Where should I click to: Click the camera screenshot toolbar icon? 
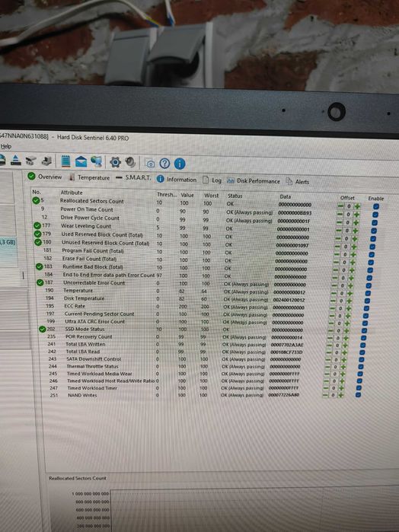tap(150, 164)
